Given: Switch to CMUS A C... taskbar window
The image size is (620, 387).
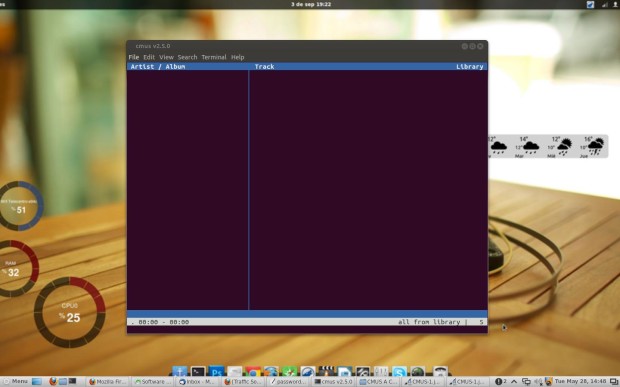Looking at the screenshot, I should pos(378,382).
